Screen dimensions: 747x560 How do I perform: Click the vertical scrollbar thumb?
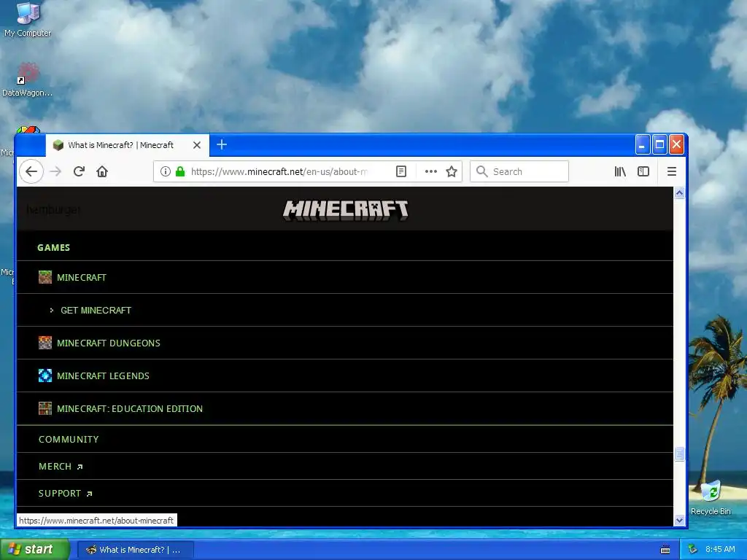tap(679, 454)
